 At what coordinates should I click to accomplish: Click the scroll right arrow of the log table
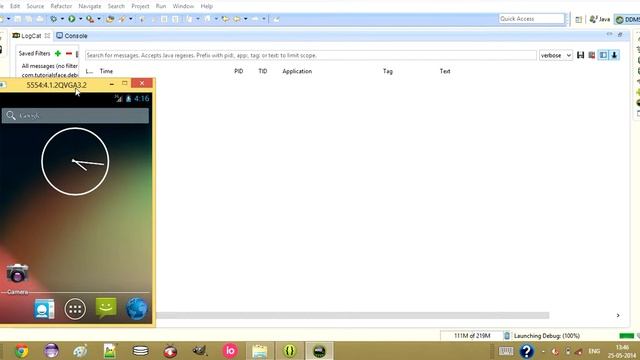pos(618,316)
